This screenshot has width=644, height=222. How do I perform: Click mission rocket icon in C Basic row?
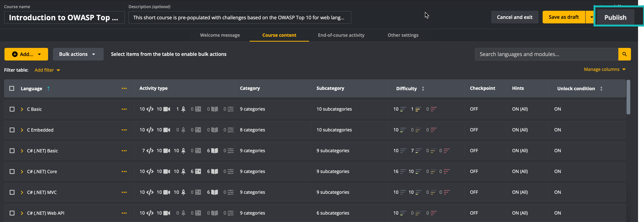coord(183,109)
